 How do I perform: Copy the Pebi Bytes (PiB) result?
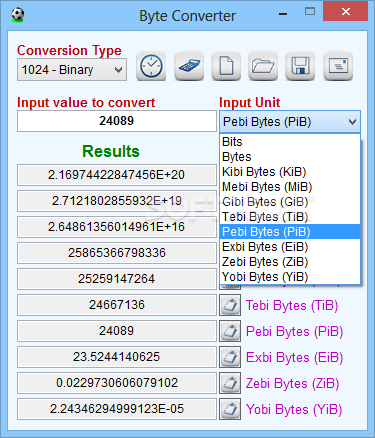coord(230,331)
